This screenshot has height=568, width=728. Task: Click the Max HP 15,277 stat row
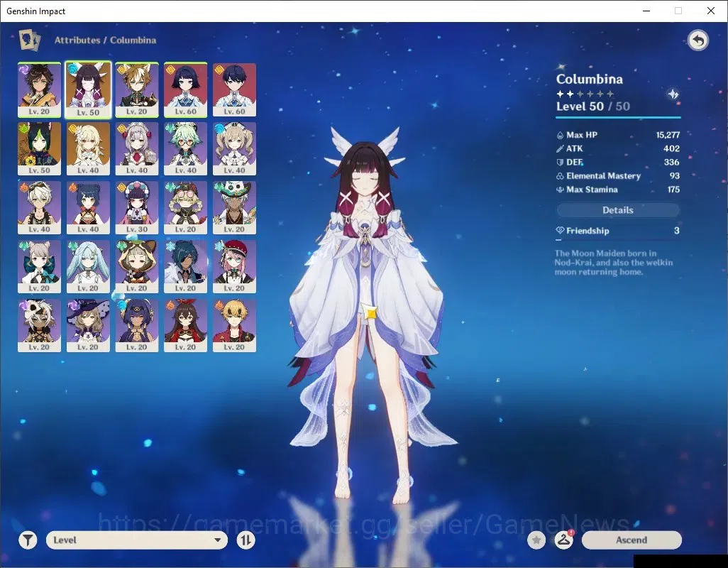[617, 135]
